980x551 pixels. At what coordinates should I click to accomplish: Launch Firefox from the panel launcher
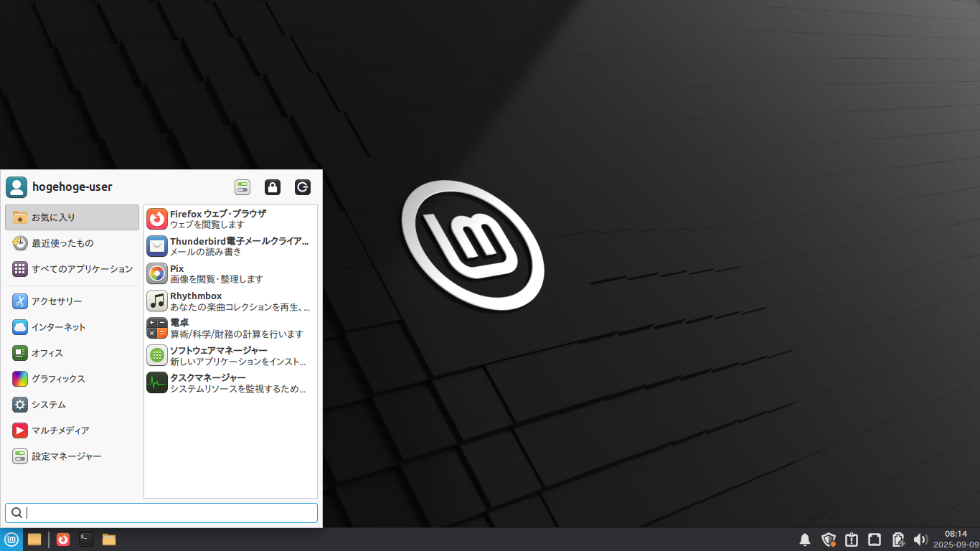tap(63, 540)
